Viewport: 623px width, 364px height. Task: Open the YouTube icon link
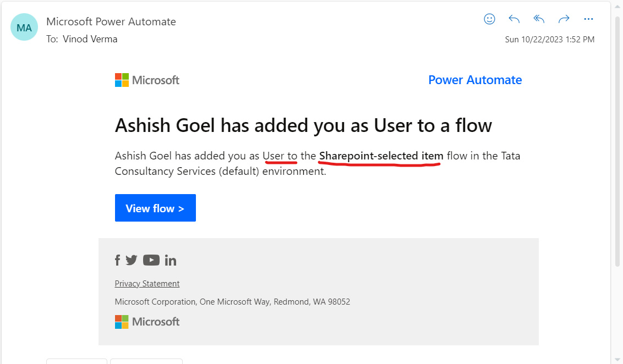tap(151, 261)
